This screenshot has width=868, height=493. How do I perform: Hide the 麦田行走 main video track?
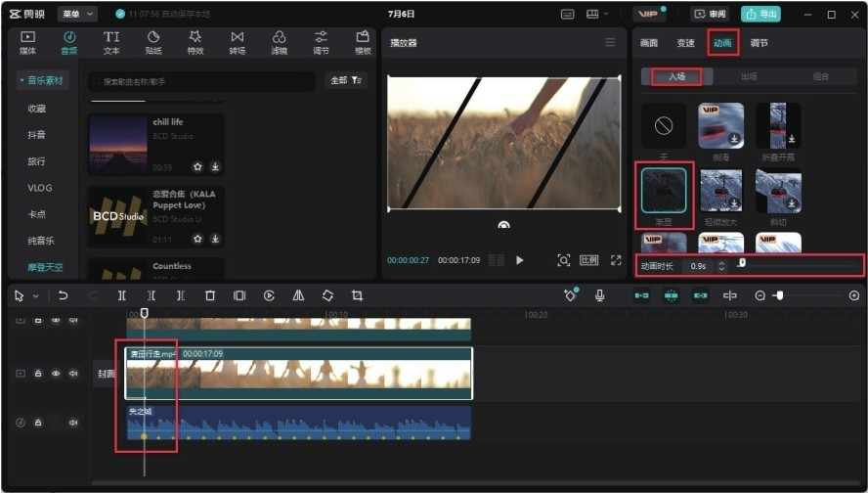(56, 374)
